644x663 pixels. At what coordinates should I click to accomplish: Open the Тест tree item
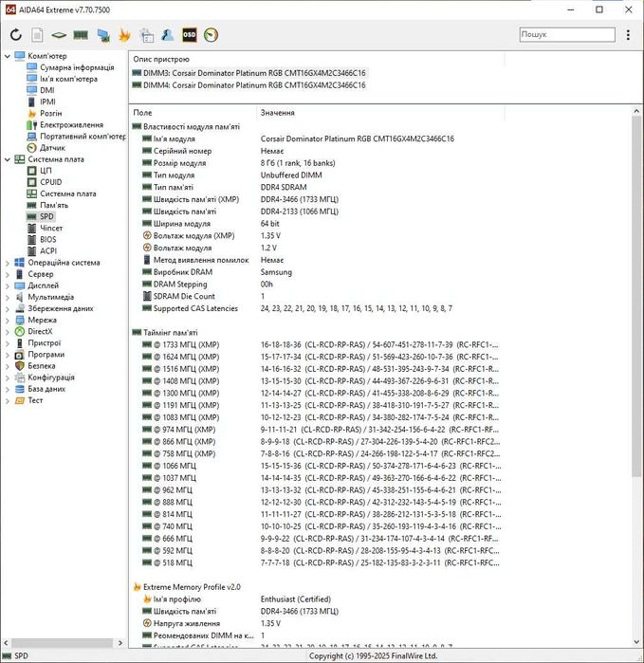(35, 400)
